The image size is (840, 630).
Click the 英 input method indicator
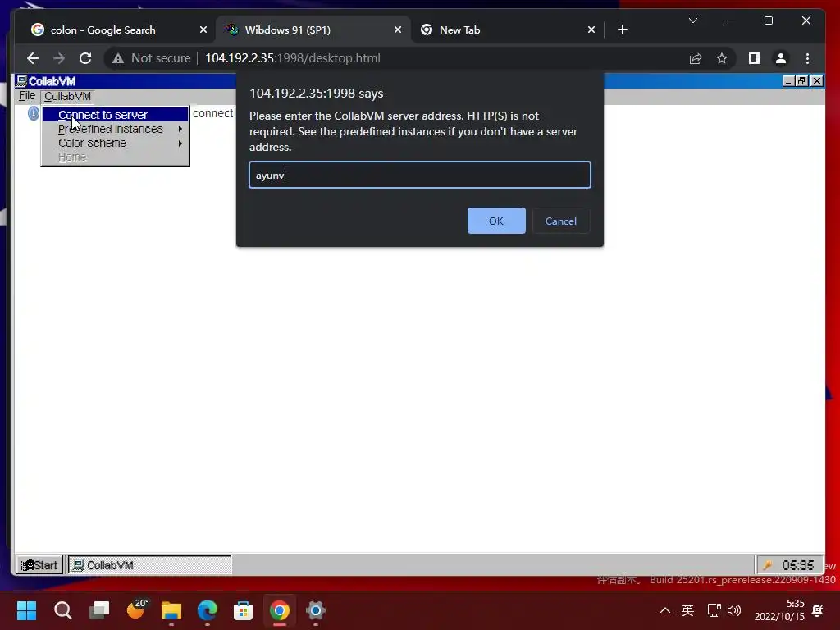[688, 610]
